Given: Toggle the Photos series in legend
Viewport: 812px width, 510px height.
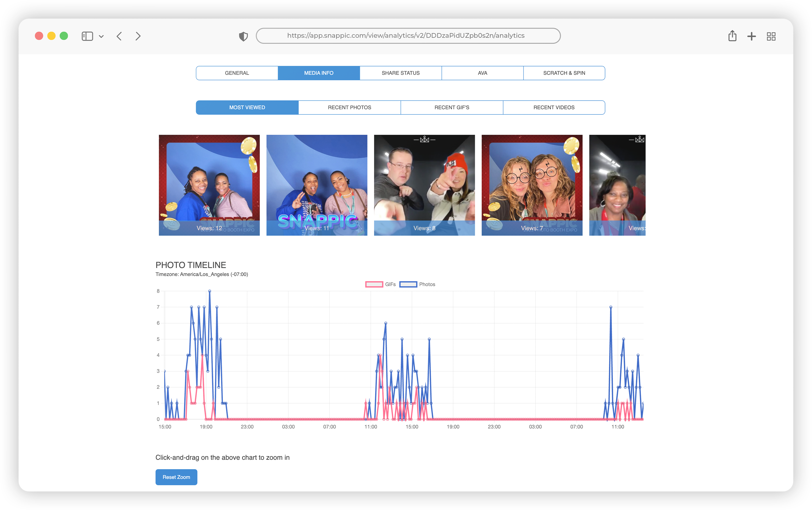Looking at the screenshot, I should click(x=417, y=284).
